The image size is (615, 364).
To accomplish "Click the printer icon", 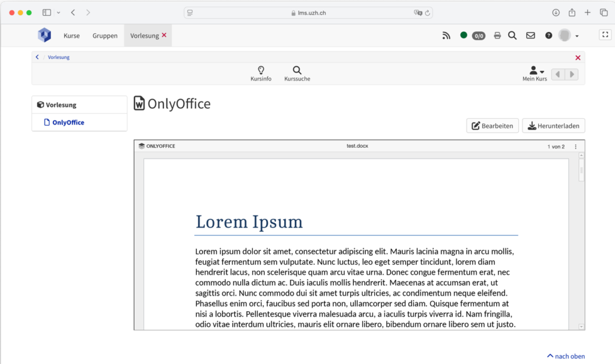I will coord(497,35).
